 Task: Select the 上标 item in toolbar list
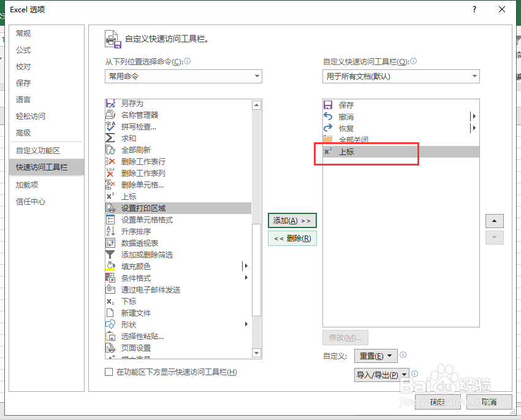pyautogui.click(x=401, y=152)
